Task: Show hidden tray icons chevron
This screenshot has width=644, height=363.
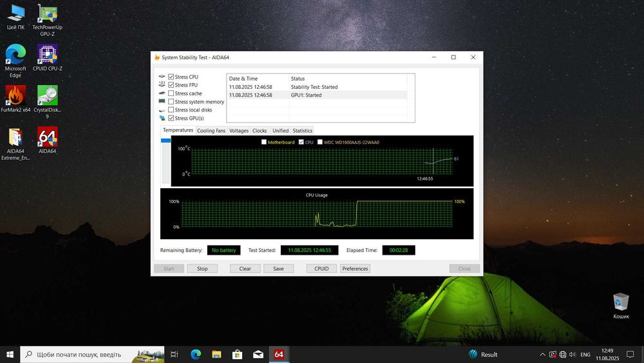Action: pos(542,355)
